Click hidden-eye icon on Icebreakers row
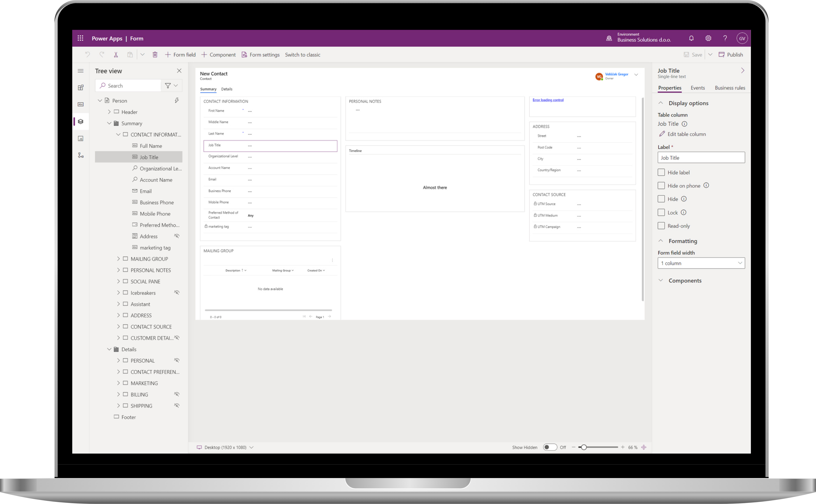 tap(177, 292)
